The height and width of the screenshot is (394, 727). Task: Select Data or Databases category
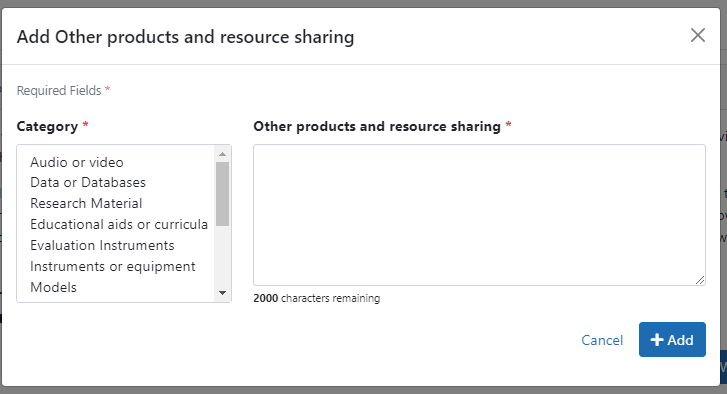pos(88,183)
